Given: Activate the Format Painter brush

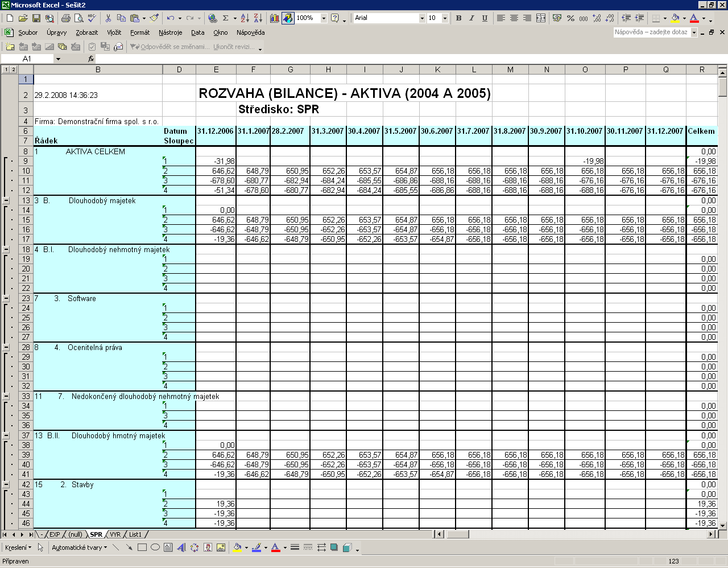Looking at the screenshot, I should [x=154, y=18].
